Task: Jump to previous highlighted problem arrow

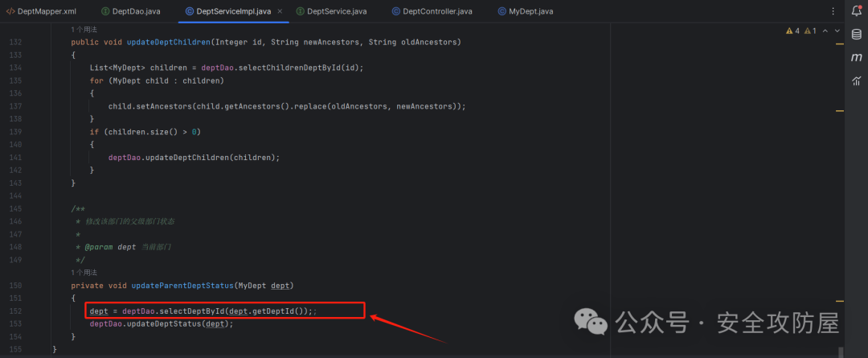Action: 825,31
